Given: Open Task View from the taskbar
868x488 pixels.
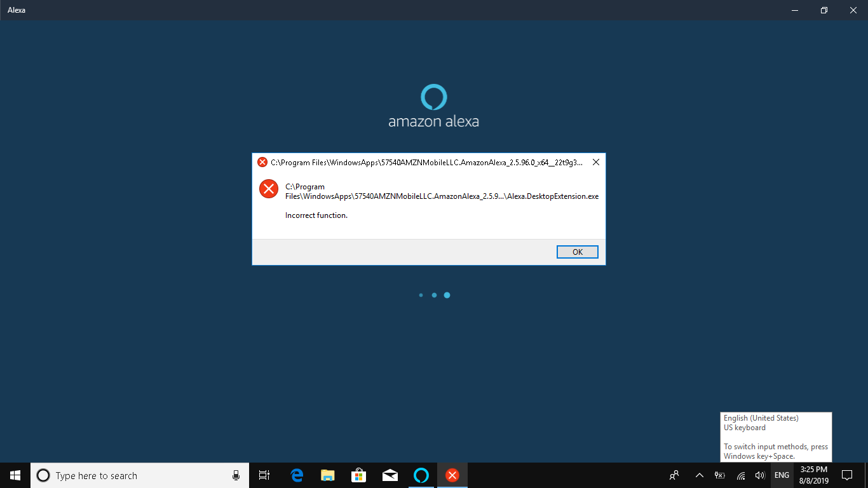Looking at the screenshot, I should click(264, 475).
